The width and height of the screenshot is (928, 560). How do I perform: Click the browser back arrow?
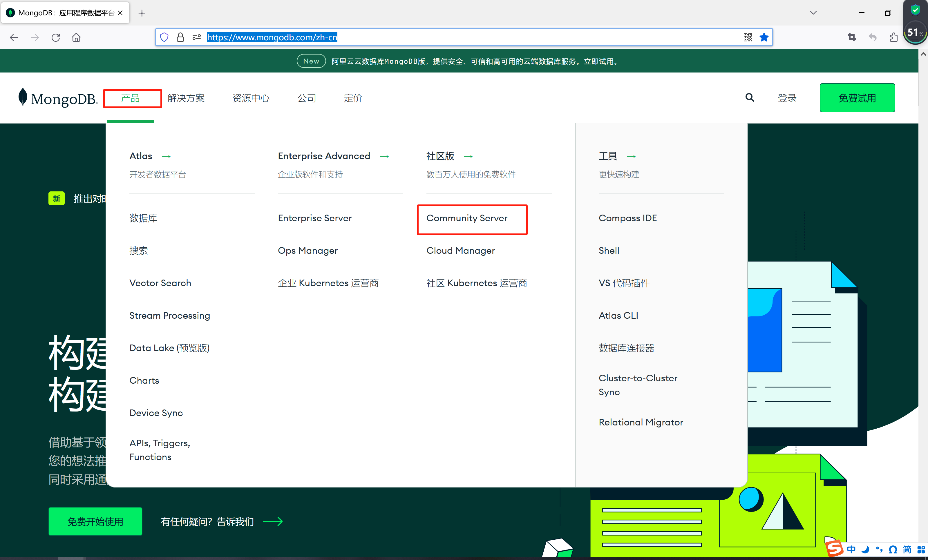point(14,37)
